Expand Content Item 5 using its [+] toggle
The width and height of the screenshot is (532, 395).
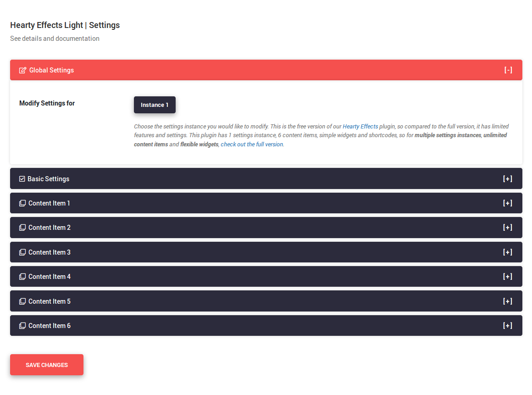[508, 301]
